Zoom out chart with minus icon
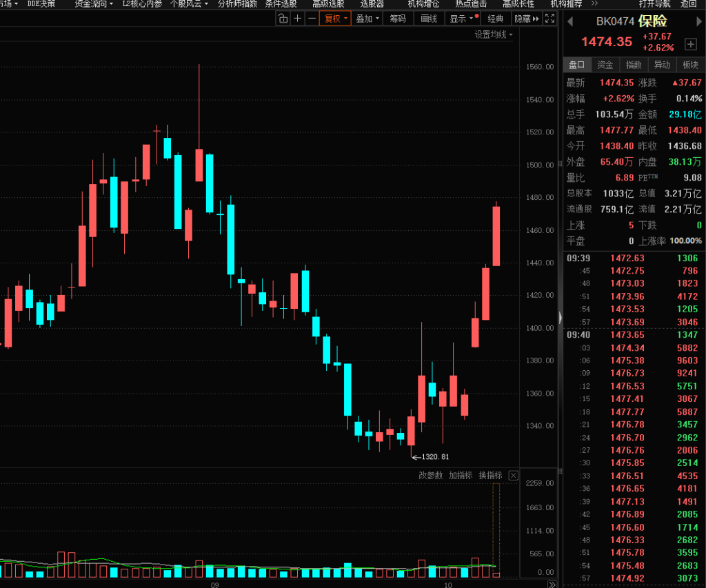 tap(312, 19)
